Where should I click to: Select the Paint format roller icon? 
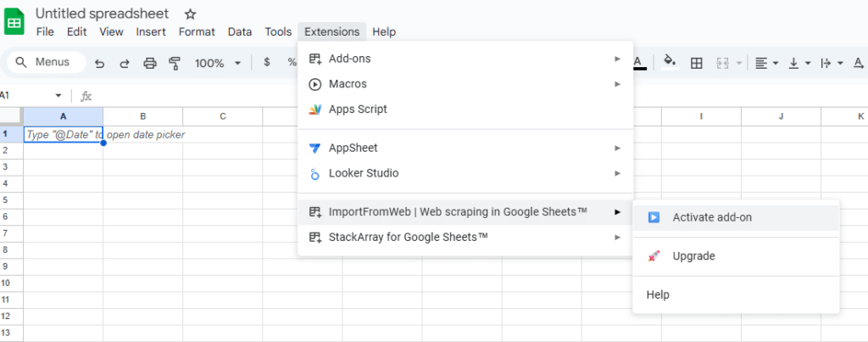175,63
